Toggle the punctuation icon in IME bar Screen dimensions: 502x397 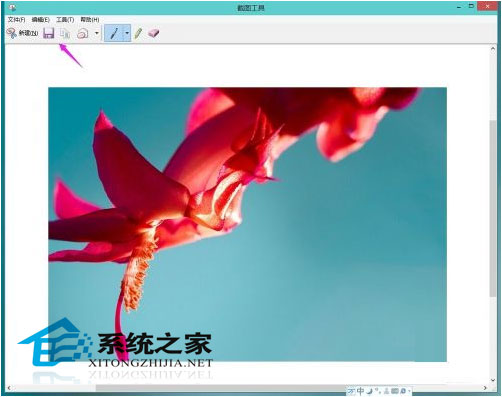coord(378,390)
